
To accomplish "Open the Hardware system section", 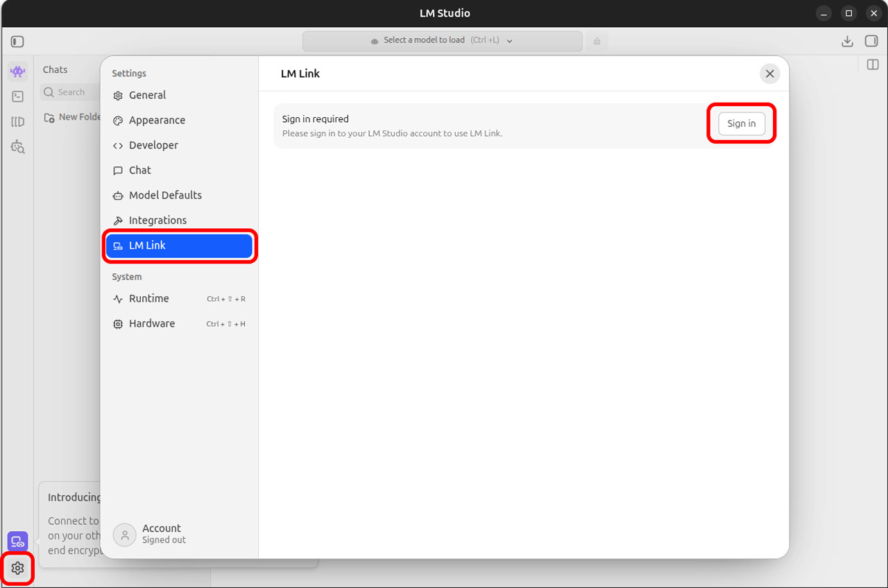I will 179,323.
